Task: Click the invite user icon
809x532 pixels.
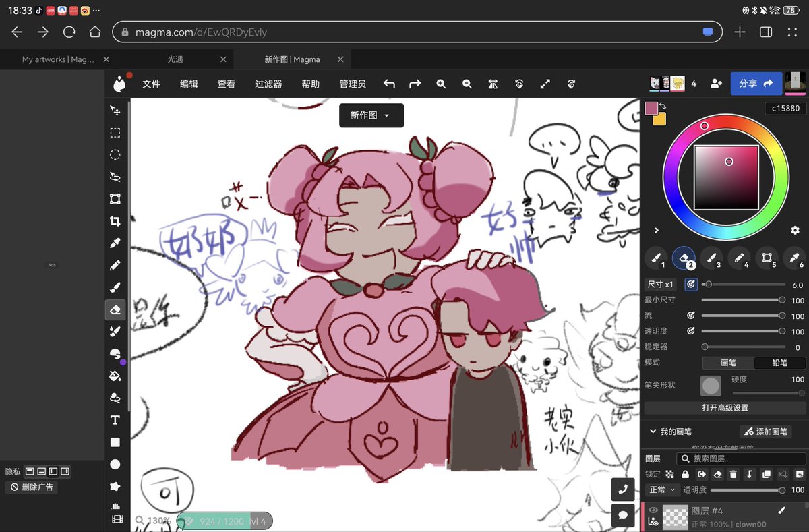Action: point(716,84)
